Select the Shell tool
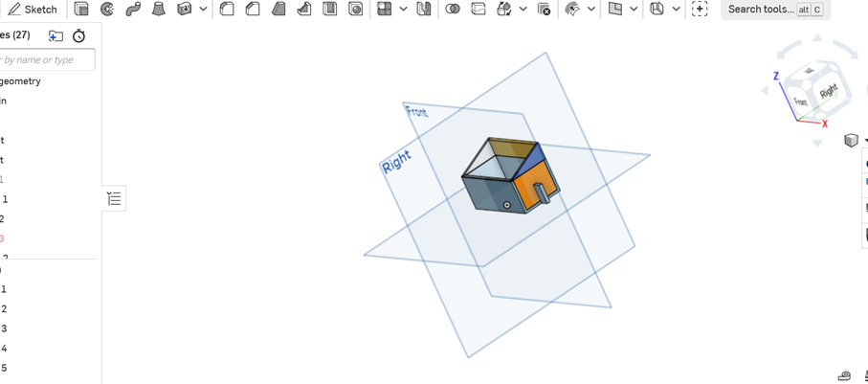868x384 pixels. tap(330, 10)
